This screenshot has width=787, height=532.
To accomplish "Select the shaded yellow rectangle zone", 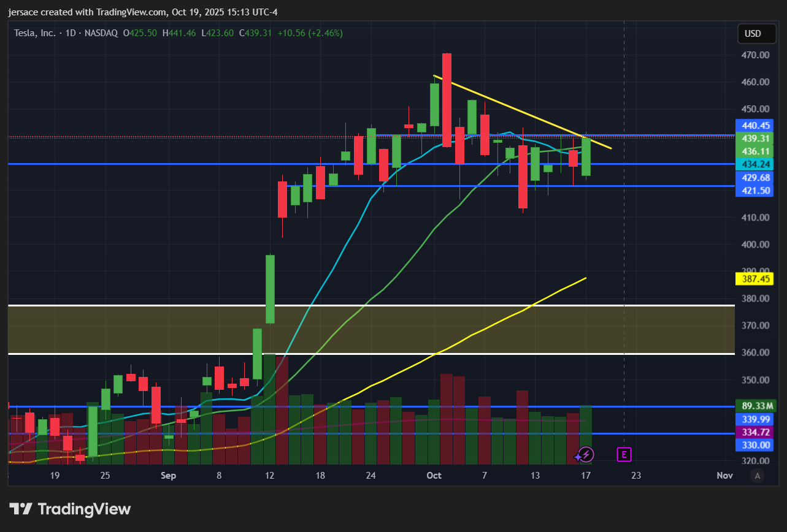I will (371, 329).
